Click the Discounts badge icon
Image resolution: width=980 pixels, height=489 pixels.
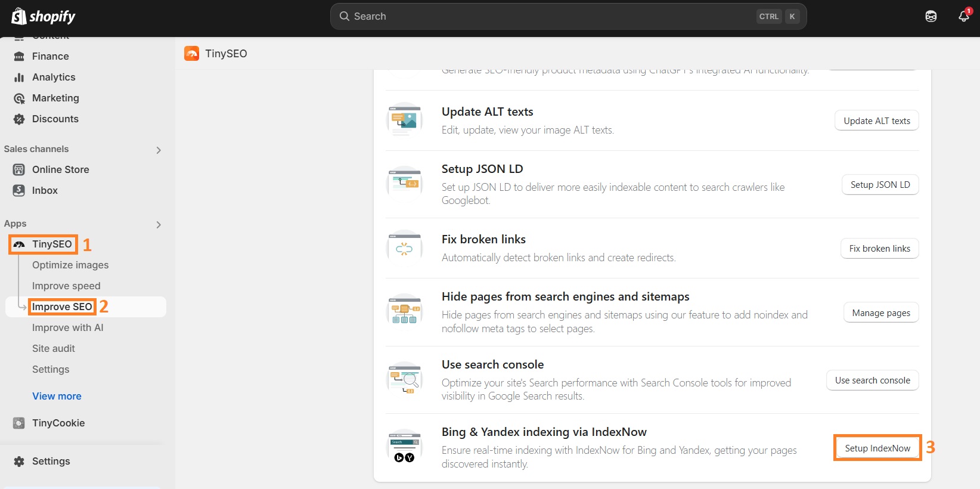coord(19,119)
